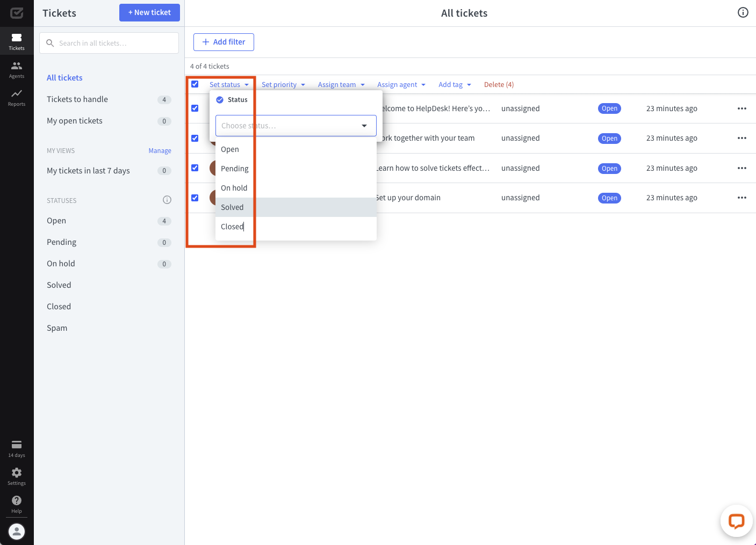Toggle the select-all tickets checkbox
Viewport: 756px width, 545px height.
tap(195, 84)
